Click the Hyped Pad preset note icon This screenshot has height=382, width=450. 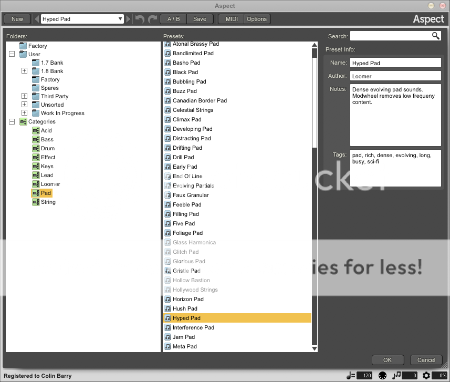pyautogui.click(x=168, y=318)
